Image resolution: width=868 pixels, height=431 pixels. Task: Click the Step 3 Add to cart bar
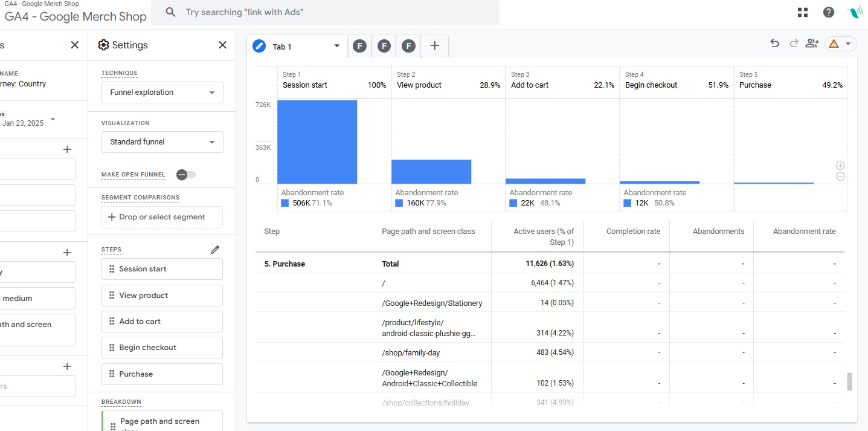pyautogui.click(x=545, y=181)
